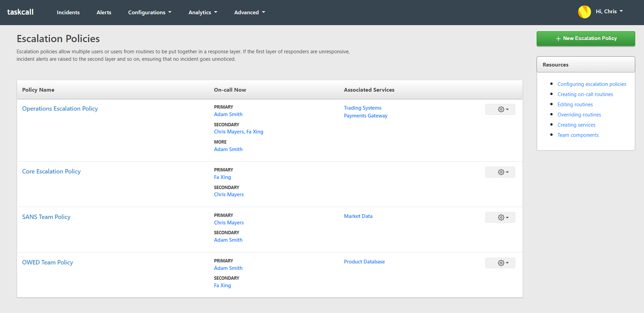Open Configuring escalation policies resource
The height and width of the screenshot is (313, 644).
click(591, 84)
